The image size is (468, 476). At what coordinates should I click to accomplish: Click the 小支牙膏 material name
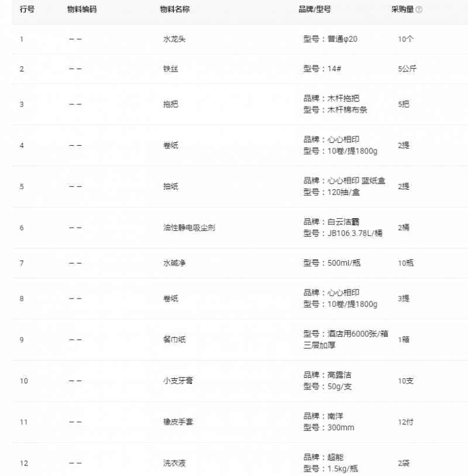[178, 381]
